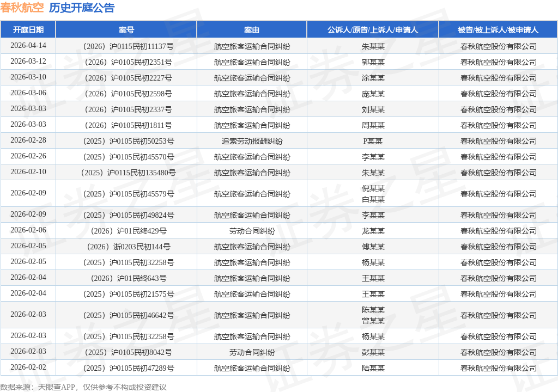Select the 开庭日期 column header
The width and height of the screenshot is (558, 392).
point(28,30)
